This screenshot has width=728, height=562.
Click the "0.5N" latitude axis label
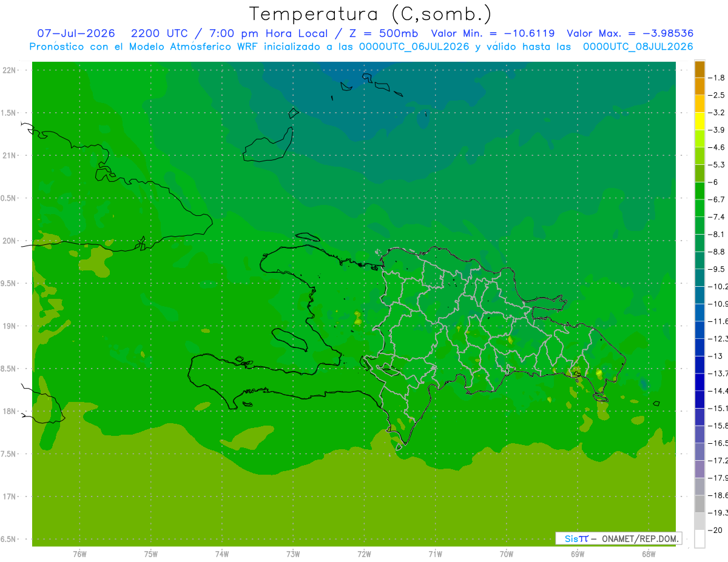tap(9, 198)
